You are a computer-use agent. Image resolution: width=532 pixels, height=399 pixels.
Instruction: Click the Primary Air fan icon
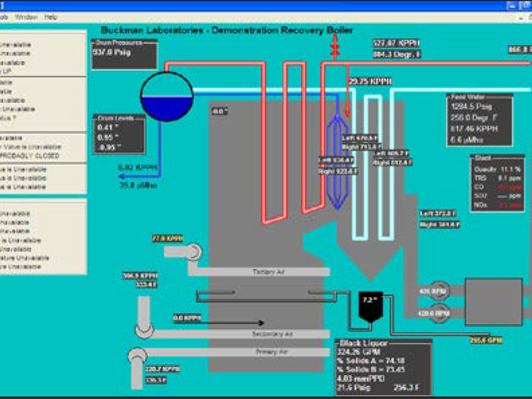(137, 357)
